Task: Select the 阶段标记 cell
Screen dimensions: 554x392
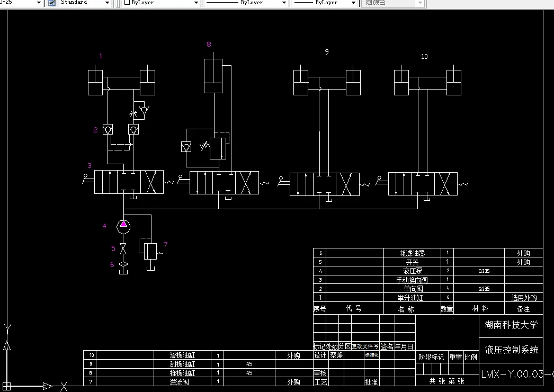Action: click(431, 358)
